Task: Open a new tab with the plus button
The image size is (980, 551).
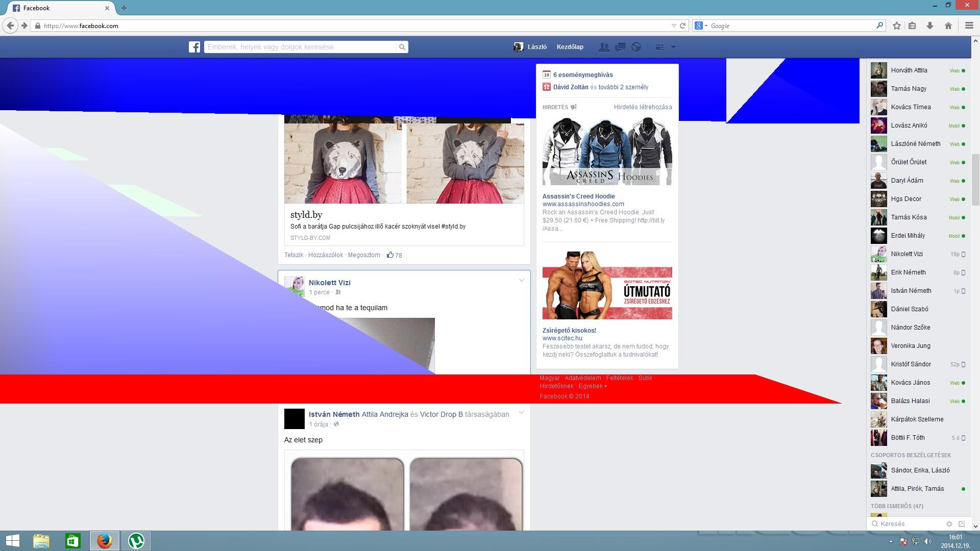Action: click(x=124, y=8)
